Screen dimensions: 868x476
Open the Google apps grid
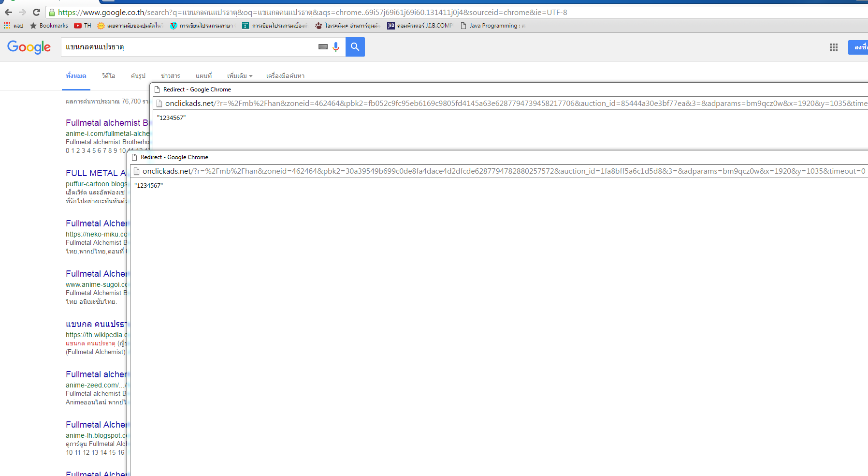point(834,47)
